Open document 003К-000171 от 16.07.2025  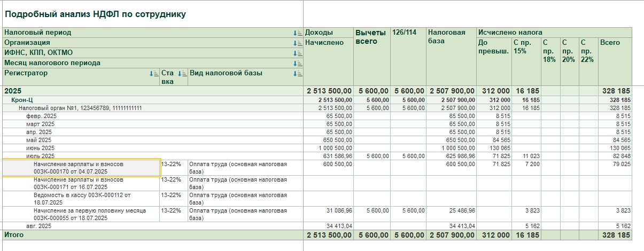click(82, 184)
